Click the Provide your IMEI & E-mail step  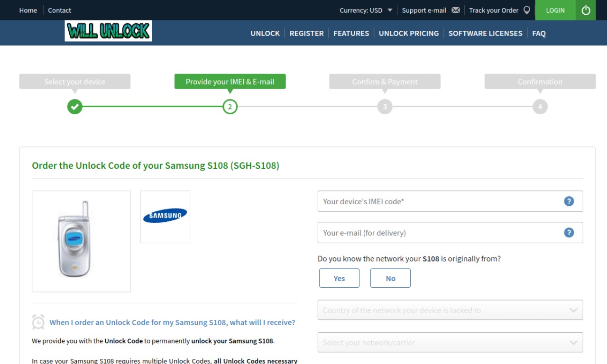pos(230,82)
